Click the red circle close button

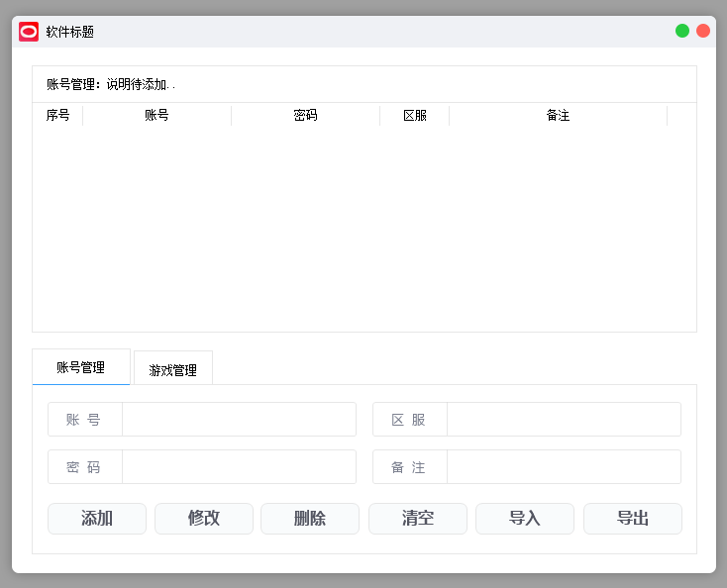point(703,31)
